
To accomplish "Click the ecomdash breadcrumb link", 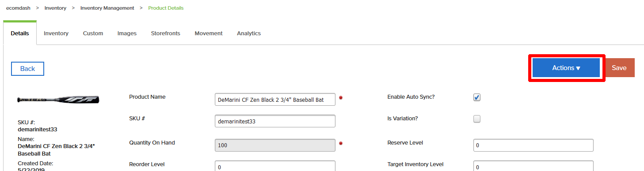I will tap(18, 8).
